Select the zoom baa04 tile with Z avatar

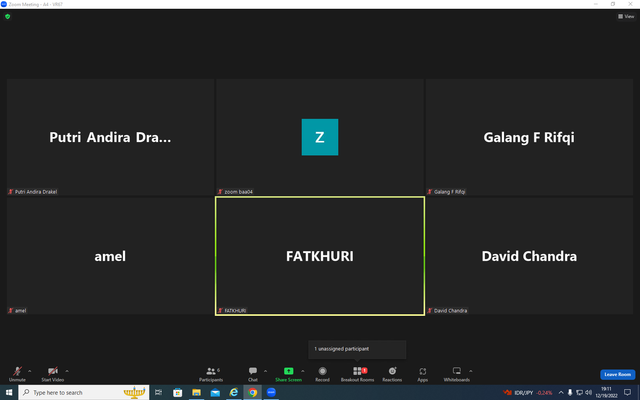(x=320, y=137)
